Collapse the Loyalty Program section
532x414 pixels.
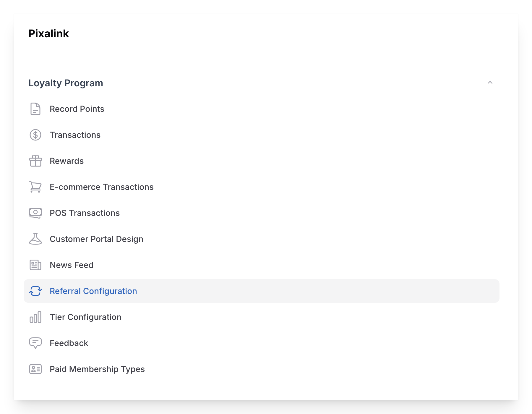point(490,83)
